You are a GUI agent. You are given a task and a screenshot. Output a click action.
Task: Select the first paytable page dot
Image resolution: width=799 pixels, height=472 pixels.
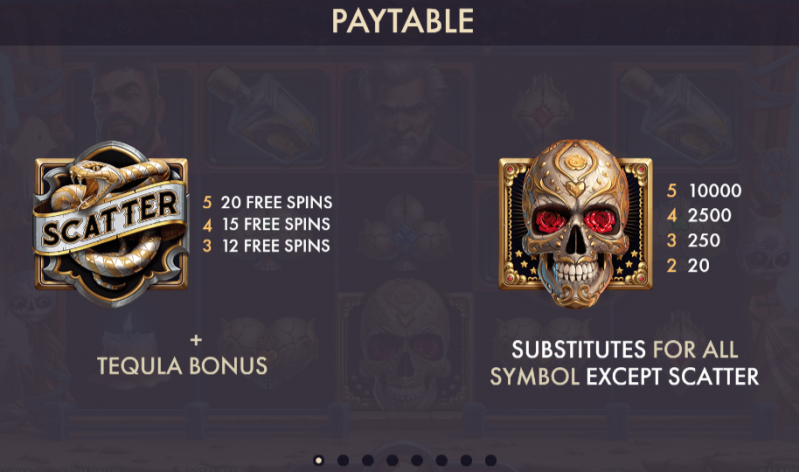pyautogui.click(x=318, y=460)
